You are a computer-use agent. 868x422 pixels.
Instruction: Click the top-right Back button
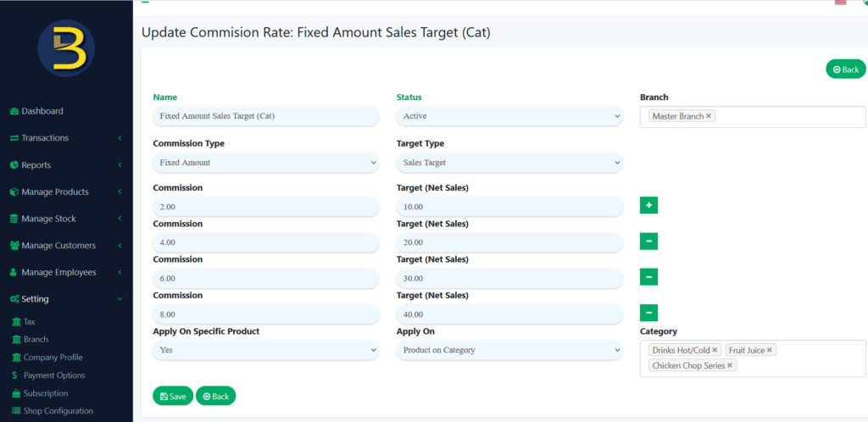pos(845,69)
